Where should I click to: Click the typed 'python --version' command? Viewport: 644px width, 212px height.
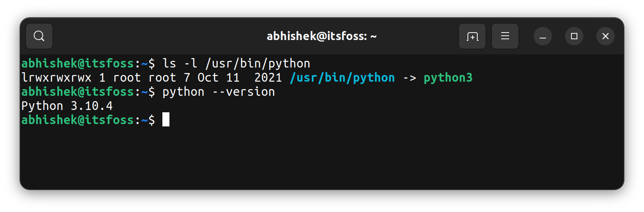[219, 92]
